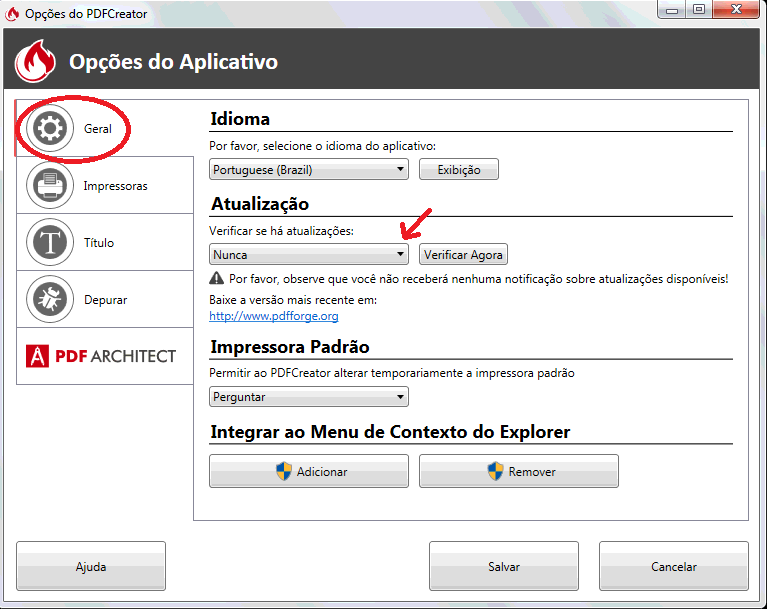767x609 pixels.
Task: Click 'Verificar se há atualizações:' label
Action: pos(281,231)
